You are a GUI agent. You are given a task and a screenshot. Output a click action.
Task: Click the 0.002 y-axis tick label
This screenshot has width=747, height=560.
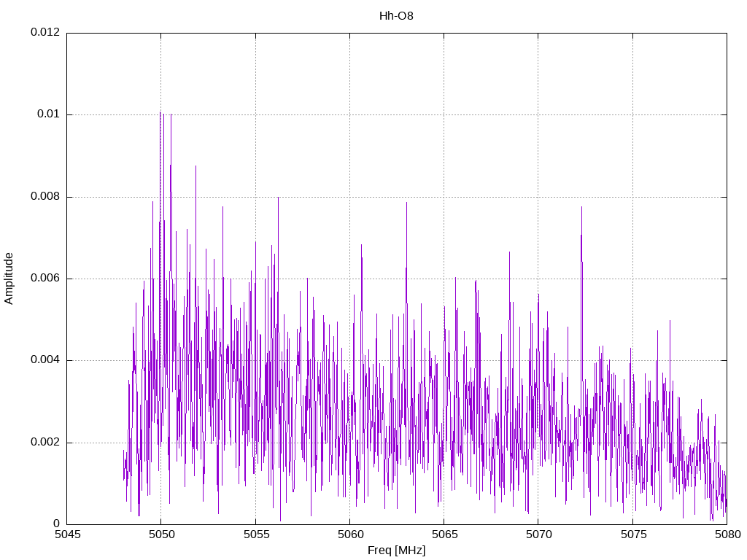click(x=45, y=442)
